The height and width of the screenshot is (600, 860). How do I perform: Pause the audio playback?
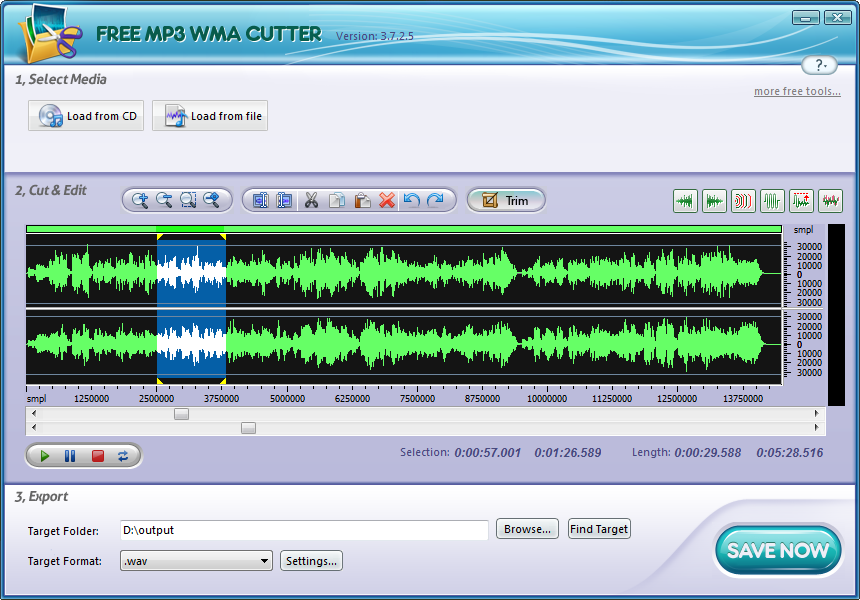pos(68,455)
